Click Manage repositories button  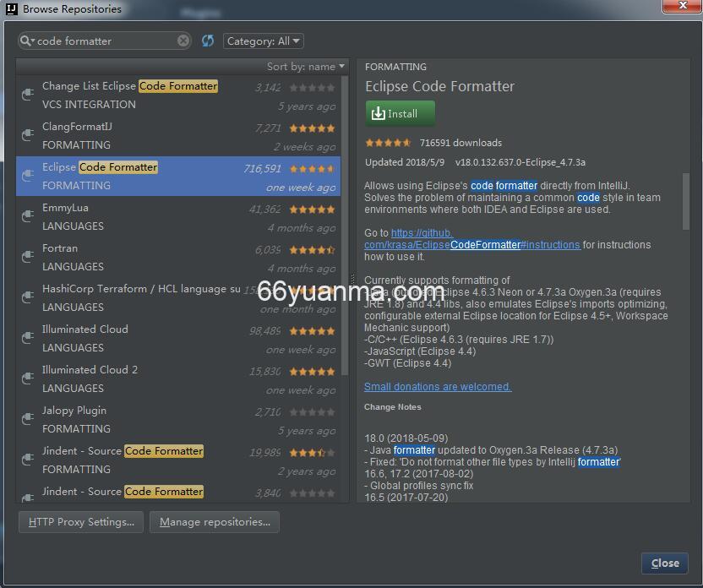pos(215,522)
